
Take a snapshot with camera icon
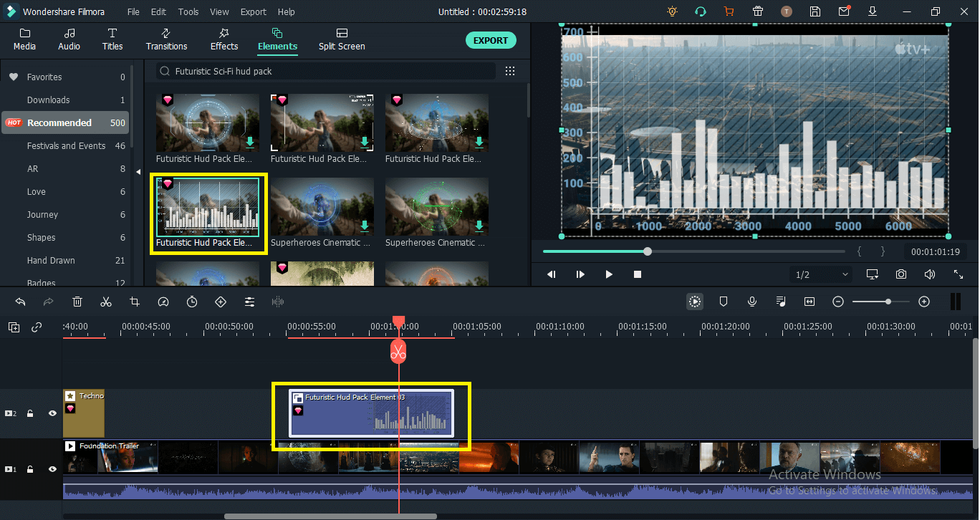pyautogui.click(x=900, y=274)
